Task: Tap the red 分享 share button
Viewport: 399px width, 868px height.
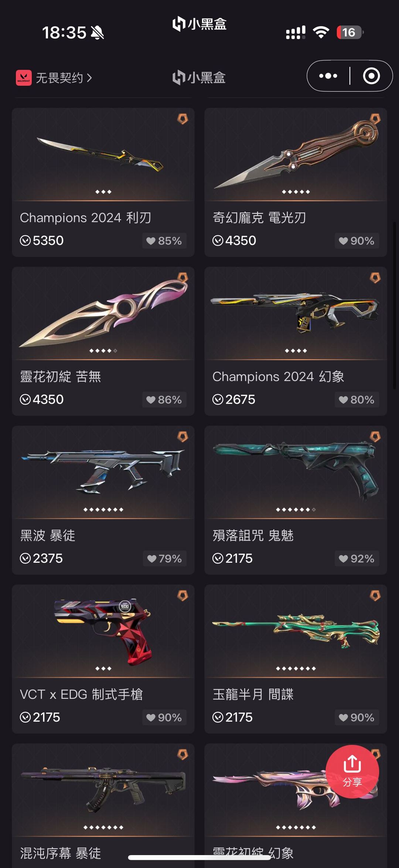Action: coord(352,772)
